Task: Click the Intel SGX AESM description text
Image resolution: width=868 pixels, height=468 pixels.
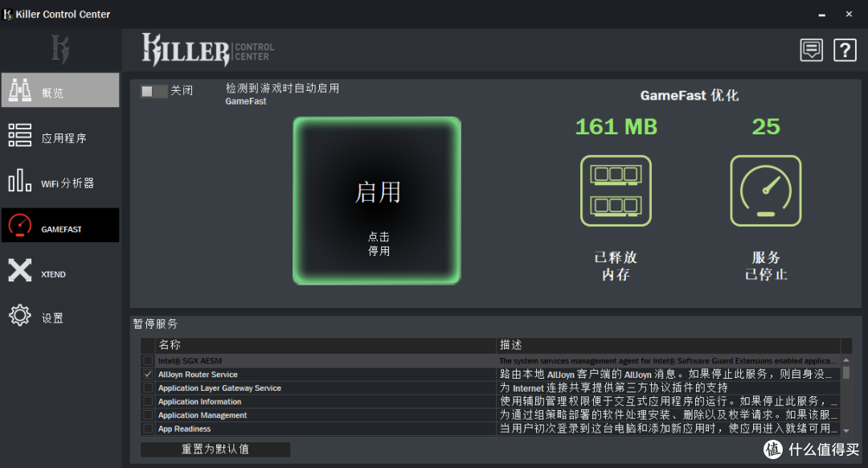Action: (x=668, y=360)
